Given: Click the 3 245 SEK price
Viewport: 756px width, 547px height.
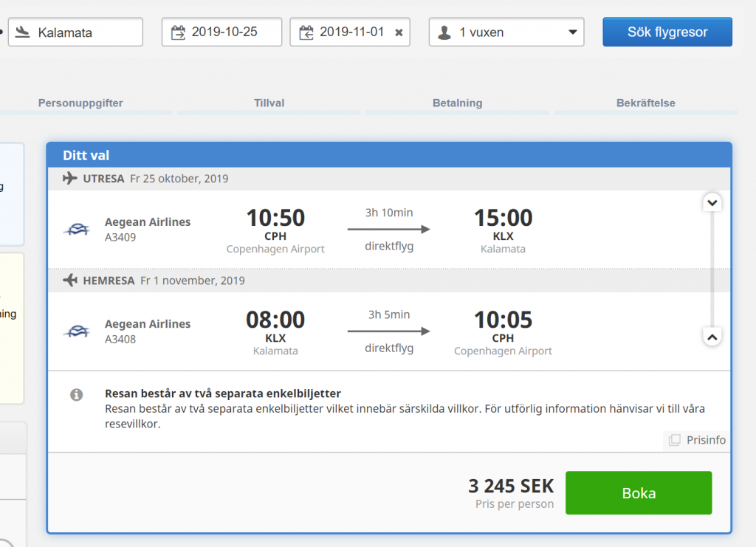Looking at the screenshot, I should pyautogui.click(x=511, y=486).
